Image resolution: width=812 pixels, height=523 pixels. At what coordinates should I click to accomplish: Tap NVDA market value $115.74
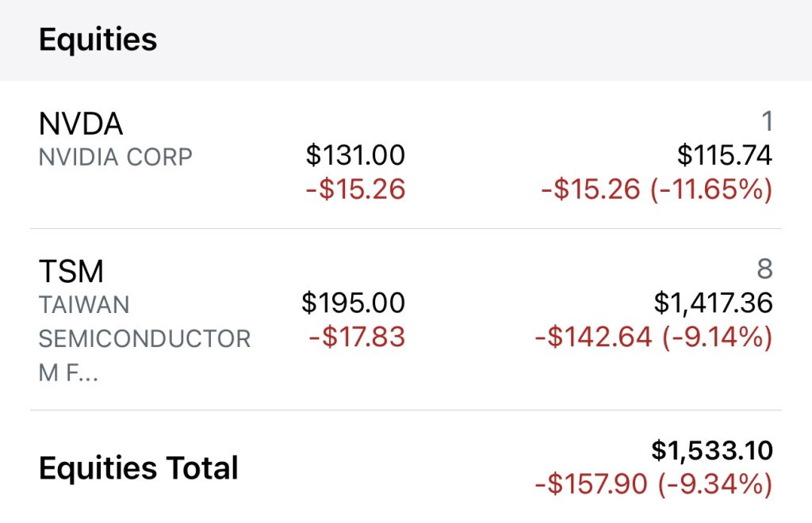(724, 155)
